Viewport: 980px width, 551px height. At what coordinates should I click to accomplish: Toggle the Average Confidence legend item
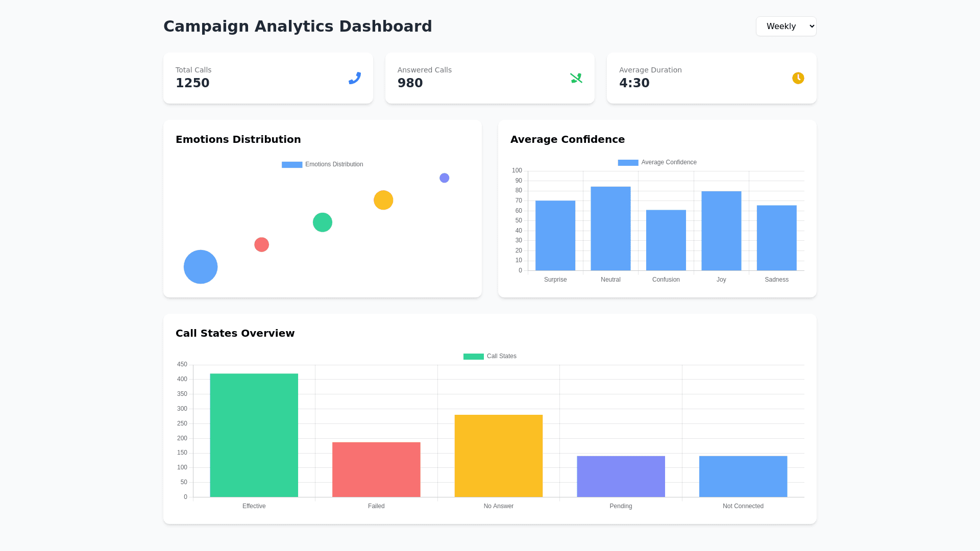657,162
